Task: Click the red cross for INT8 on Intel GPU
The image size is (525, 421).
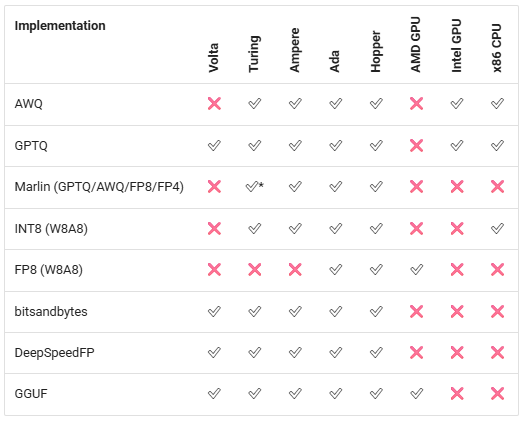Action: [457, 228]
